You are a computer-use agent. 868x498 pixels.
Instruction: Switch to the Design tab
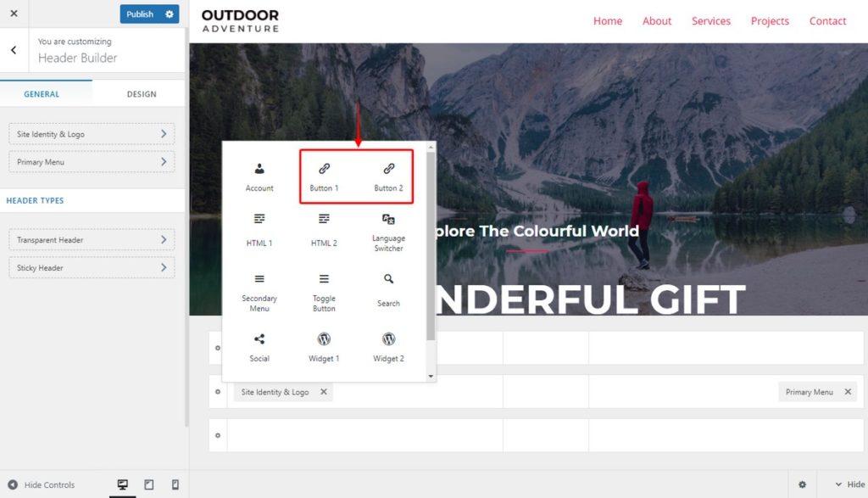pos(141,93)
